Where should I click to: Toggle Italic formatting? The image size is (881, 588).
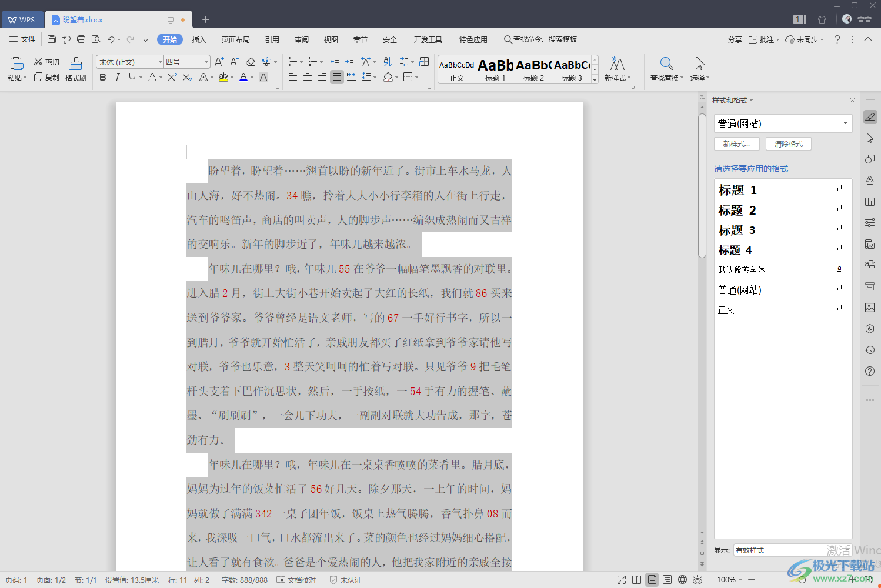click(x=117, y=77)
